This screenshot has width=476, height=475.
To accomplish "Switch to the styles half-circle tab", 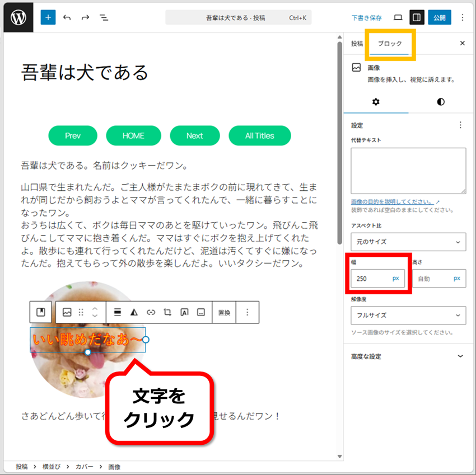I will coord(441,102).
